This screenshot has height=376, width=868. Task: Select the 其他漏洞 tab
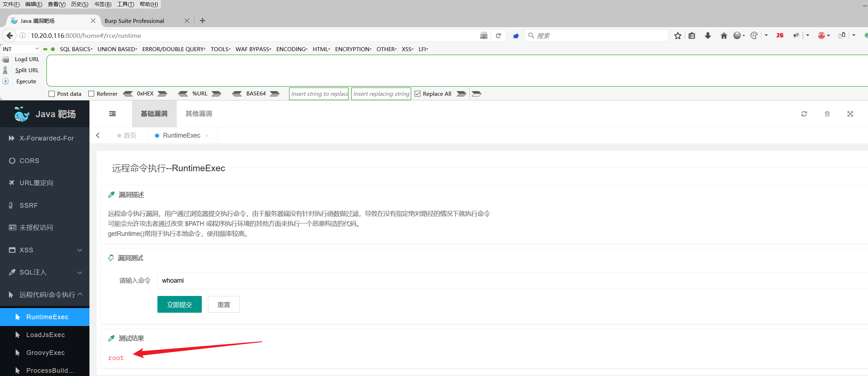(x=199, y=114)
